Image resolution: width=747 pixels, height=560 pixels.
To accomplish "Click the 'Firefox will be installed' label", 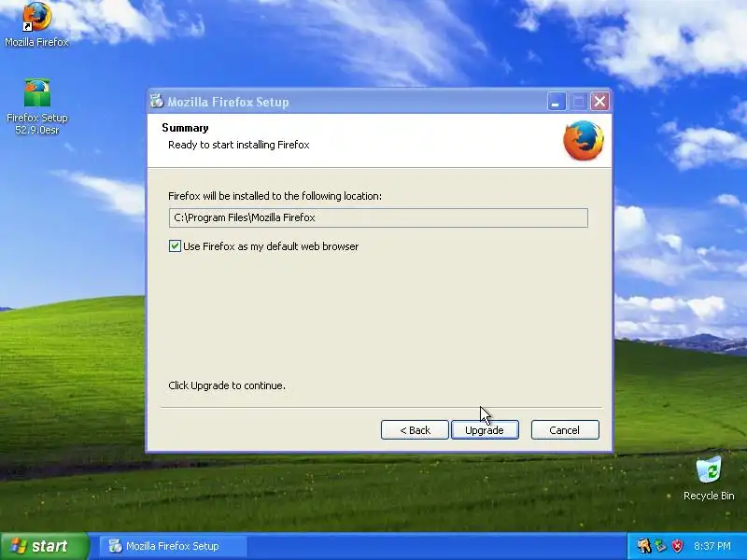I will [275, 196].
